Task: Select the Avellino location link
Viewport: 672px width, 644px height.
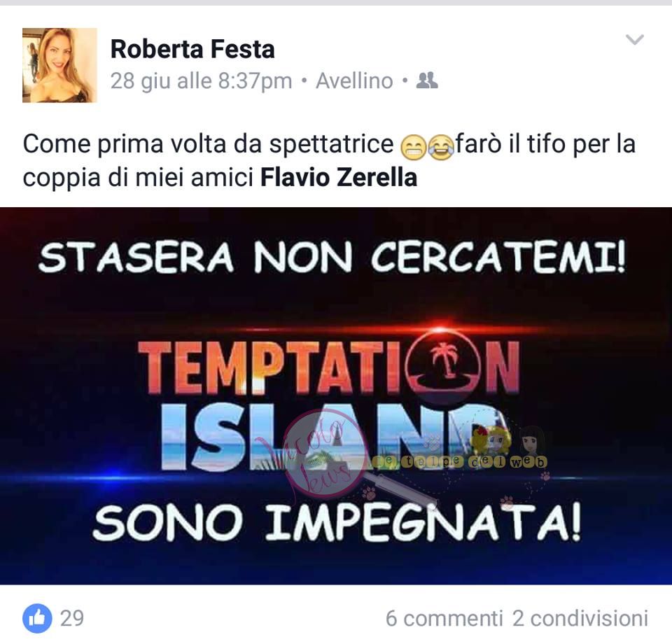Action: pos(354,81)
